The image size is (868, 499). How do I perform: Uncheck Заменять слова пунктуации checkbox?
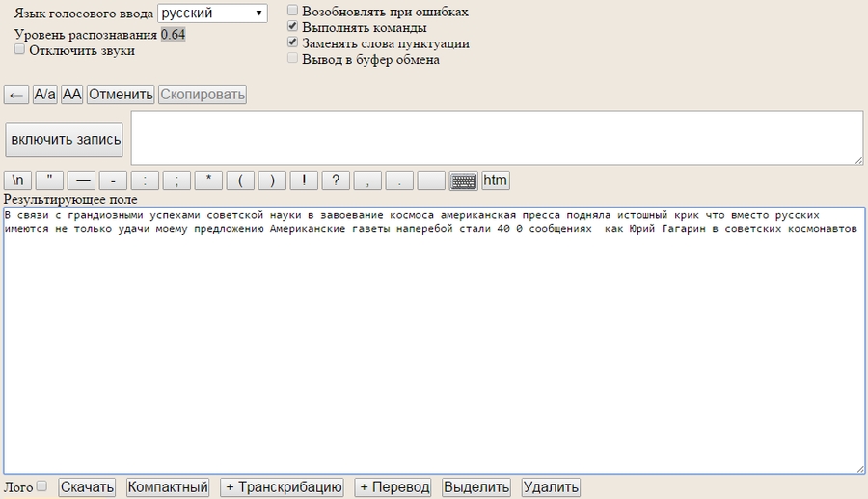click(292, 42)
